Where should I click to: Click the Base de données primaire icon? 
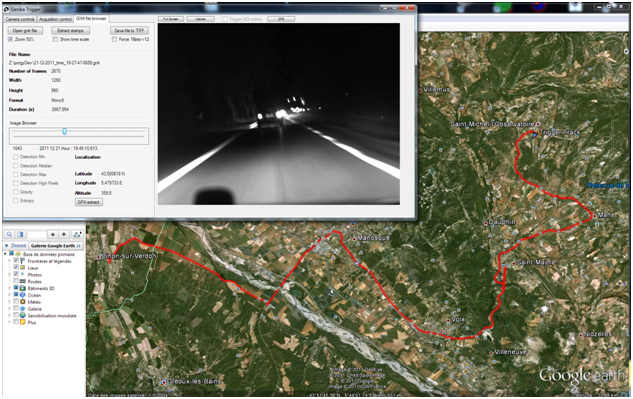tap(18, 254)
